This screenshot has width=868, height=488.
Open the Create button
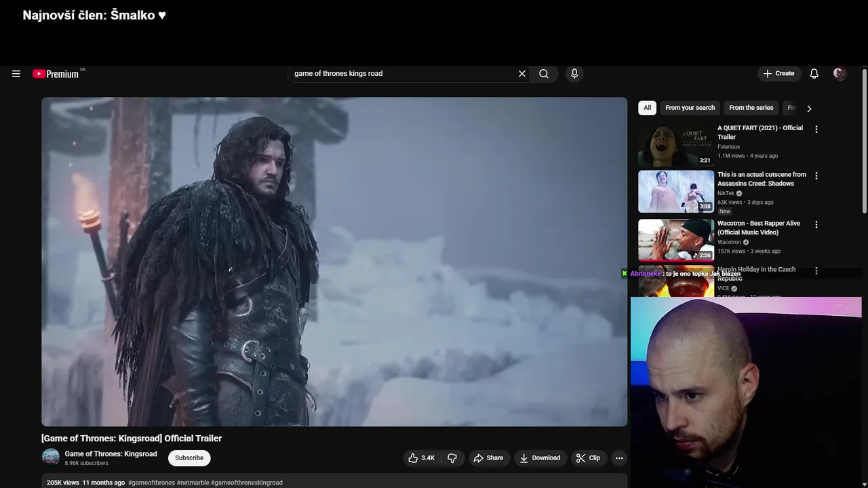point(779,74)
